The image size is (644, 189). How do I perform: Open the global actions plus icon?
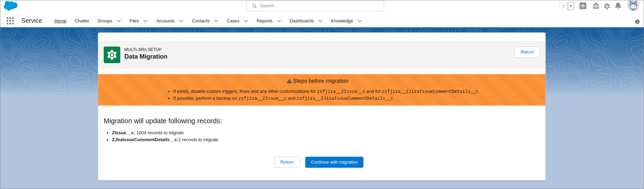point(583,6)
